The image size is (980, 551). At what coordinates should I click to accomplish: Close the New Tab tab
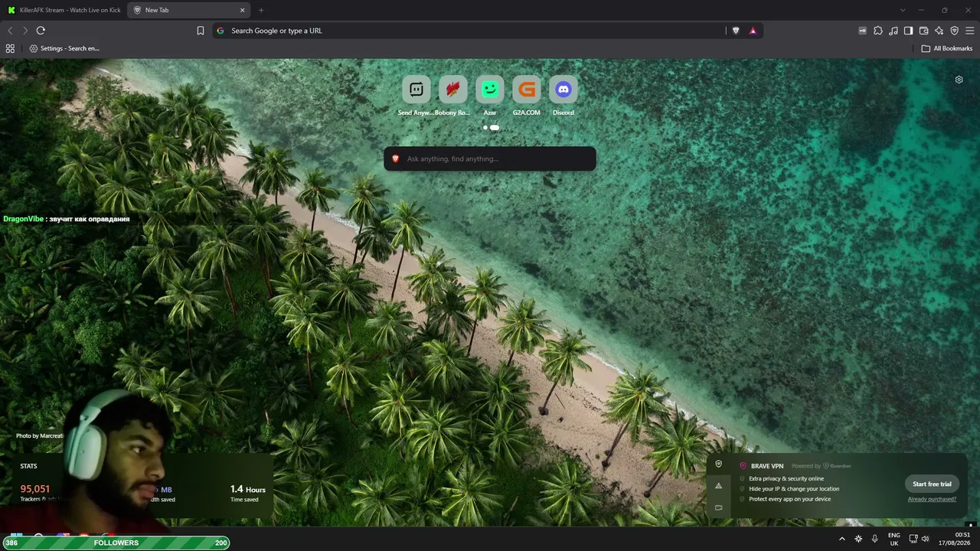[243, 10]
